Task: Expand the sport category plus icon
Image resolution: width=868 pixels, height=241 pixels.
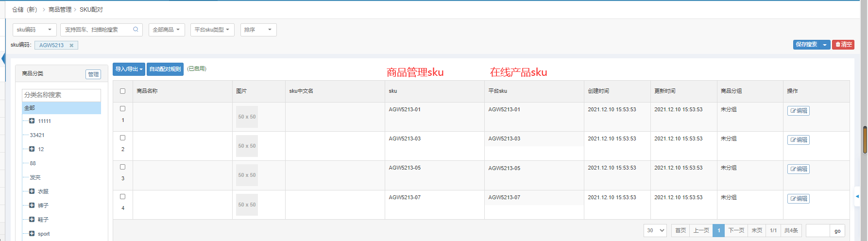Action: point(32,234)
